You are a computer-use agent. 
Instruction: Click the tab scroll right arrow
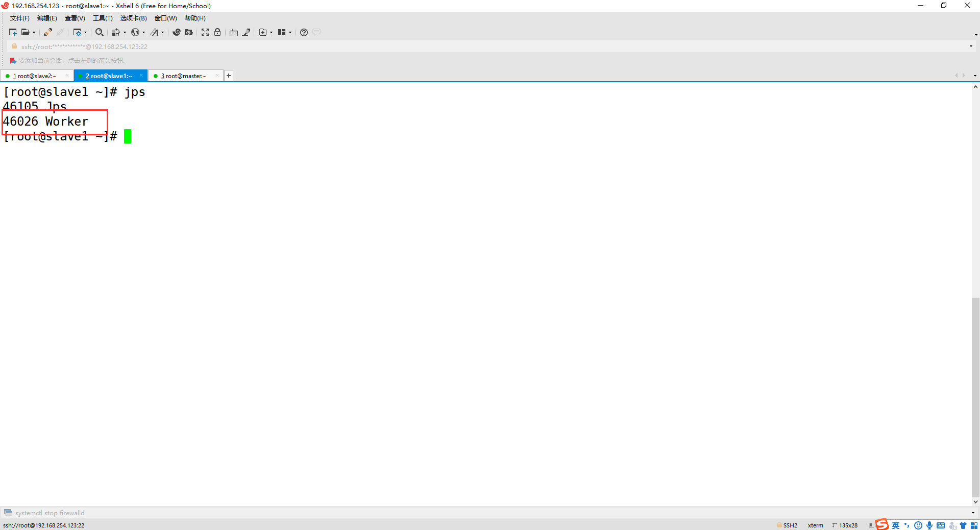(964, 76)
